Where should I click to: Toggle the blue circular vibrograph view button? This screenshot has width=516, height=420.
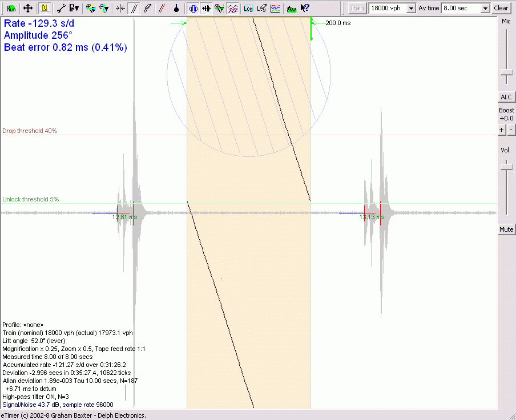click(193, 9)
